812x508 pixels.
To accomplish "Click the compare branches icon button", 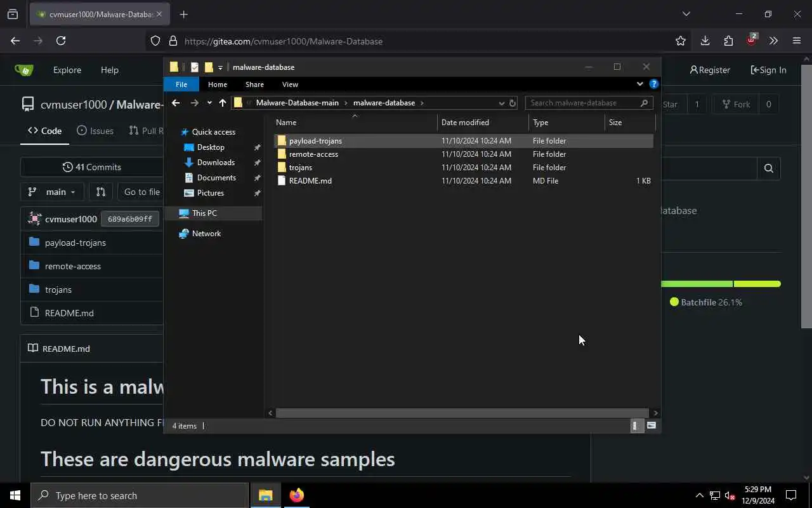I will tap(101, 192).
